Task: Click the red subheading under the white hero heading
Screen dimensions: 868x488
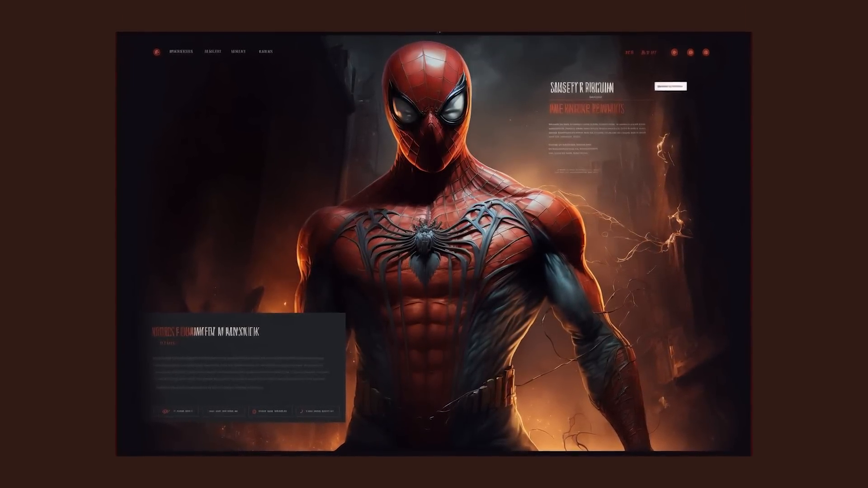Action: tap(587, 109)
